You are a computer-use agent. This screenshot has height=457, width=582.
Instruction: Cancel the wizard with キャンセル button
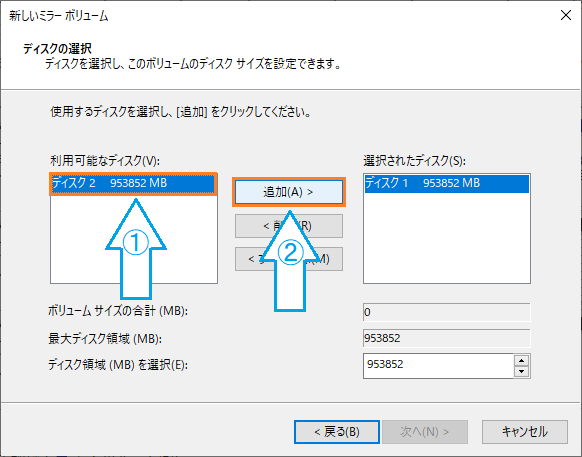(524, 432)
